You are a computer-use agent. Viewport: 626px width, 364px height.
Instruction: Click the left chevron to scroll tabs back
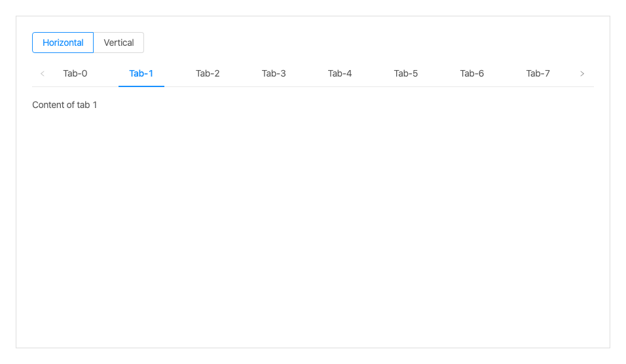43,73
